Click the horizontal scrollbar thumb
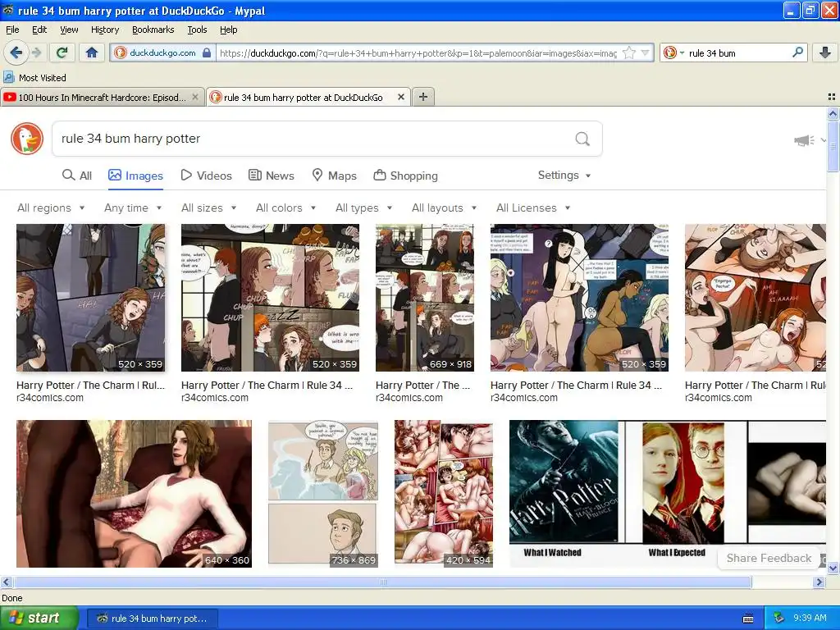840x630 pixels. tap(382, 582)
